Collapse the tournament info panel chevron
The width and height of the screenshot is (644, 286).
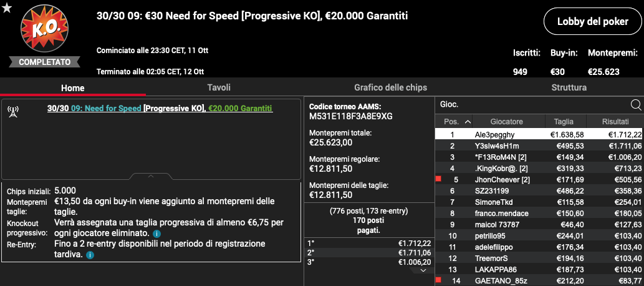coord(151,176)
